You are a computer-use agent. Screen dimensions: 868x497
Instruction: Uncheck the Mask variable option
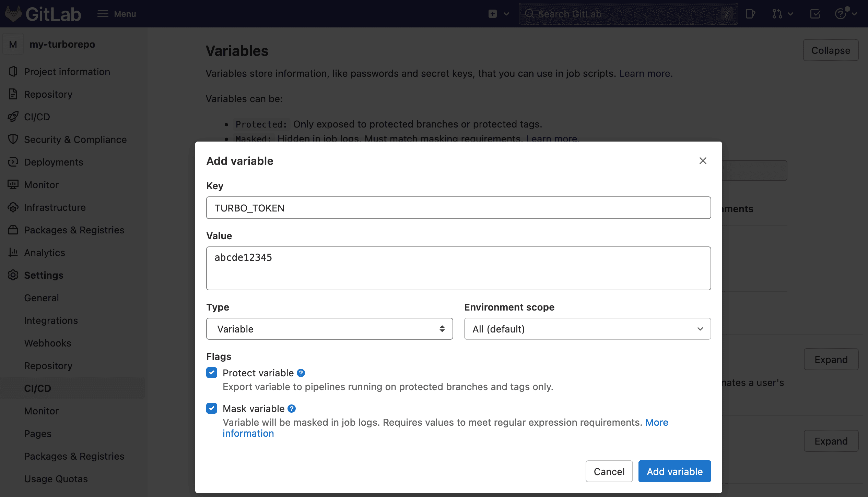(212, 408)
